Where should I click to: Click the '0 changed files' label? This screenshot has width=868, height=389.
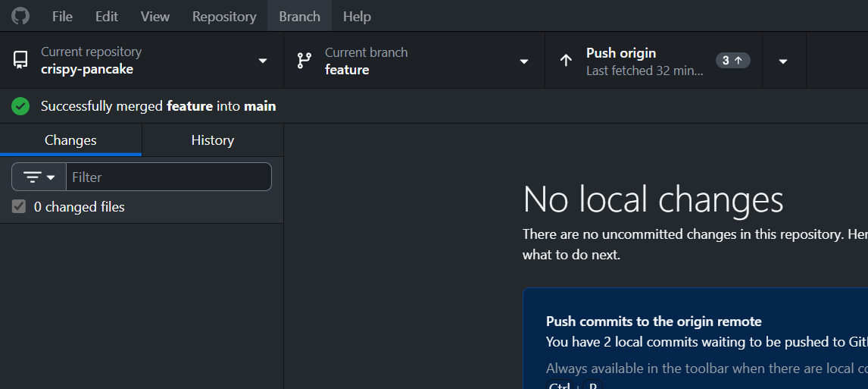click(x=80, y=207)
